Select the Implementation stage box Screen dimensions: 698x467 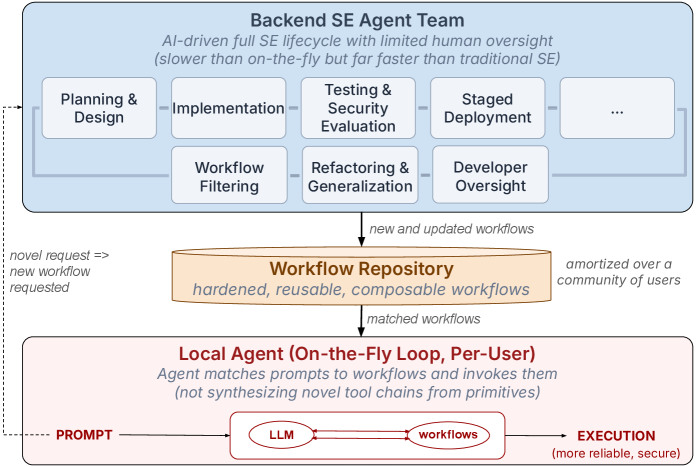(x=228, y=108)
